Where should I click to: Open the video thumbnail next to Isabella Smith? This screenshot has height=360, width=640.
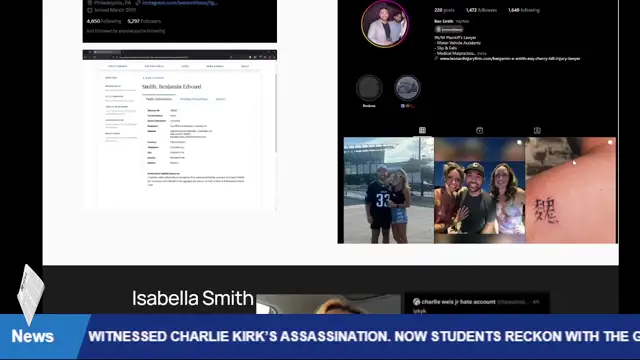tap(329, 304)
